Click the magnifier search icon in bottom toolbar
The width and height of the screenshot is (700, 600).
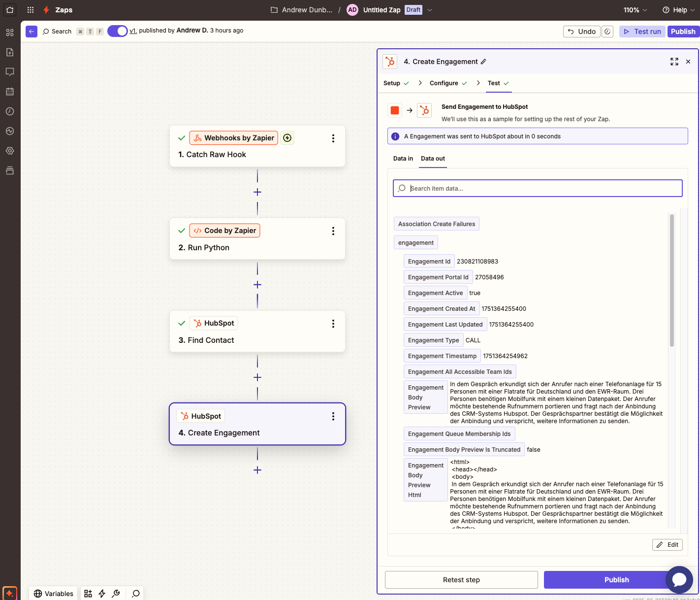click(136, 594)
